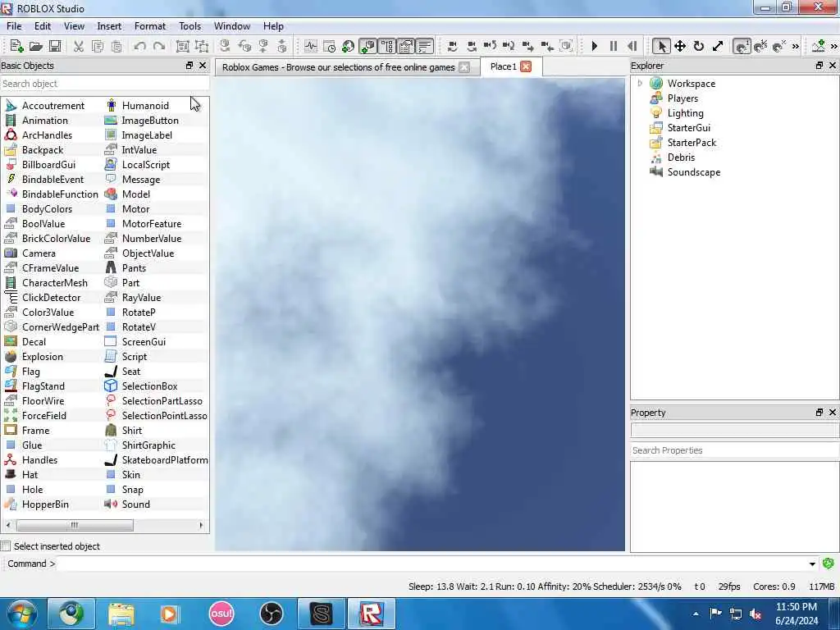Toggle grid snap 1 stud mode
The height and width of the screenshot is (630, 840).
[742, 46]
